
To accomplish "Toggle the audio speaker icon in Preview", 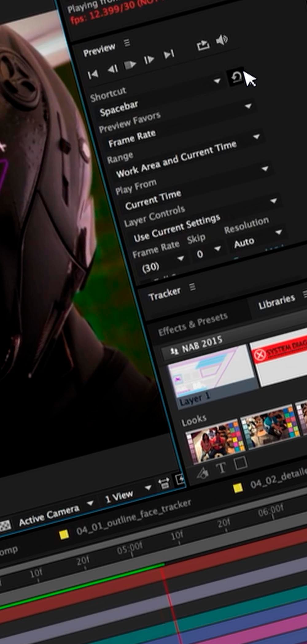I will click(x=222, y=40).
